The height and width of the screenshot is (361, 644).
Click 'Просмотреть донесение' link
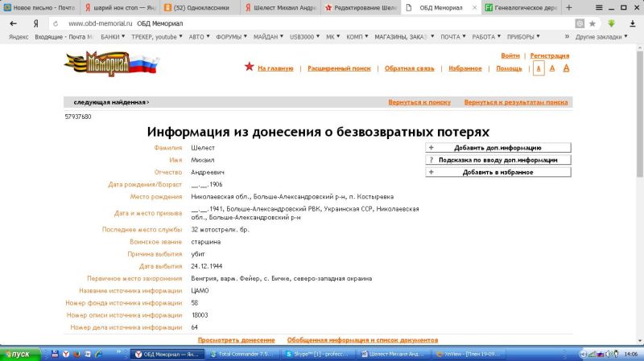pyautogui.click(x=236, y=340)
